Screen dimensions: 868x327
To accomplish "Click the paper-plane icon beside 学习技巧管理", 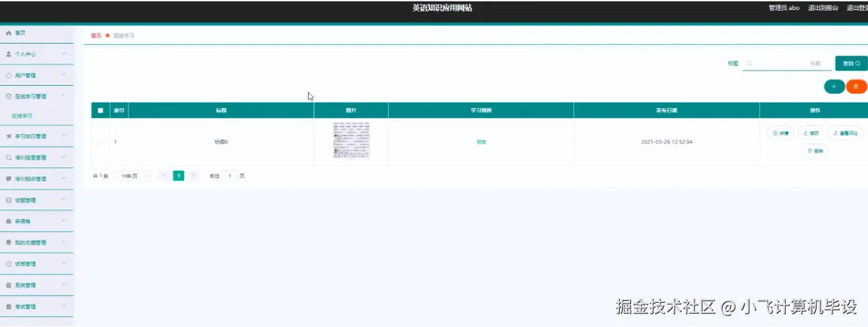I will (9, 136).
